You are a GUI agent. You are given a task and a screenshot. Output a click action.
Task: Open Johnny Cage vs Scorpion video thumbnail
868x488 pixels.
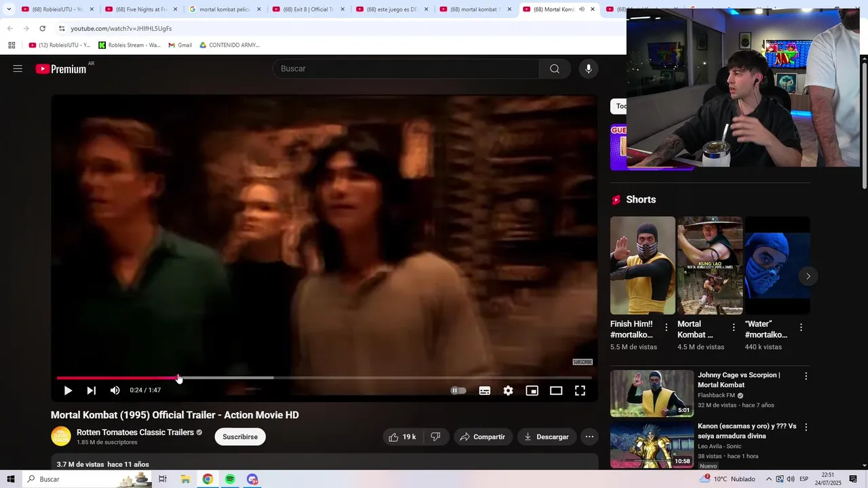coord(652,393)
